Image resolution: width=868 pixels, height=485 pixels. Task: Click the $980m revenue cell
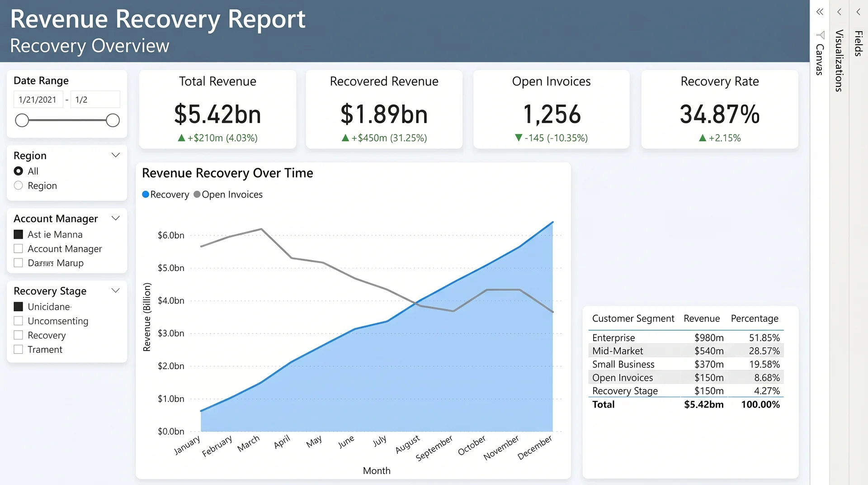point(709,338)
